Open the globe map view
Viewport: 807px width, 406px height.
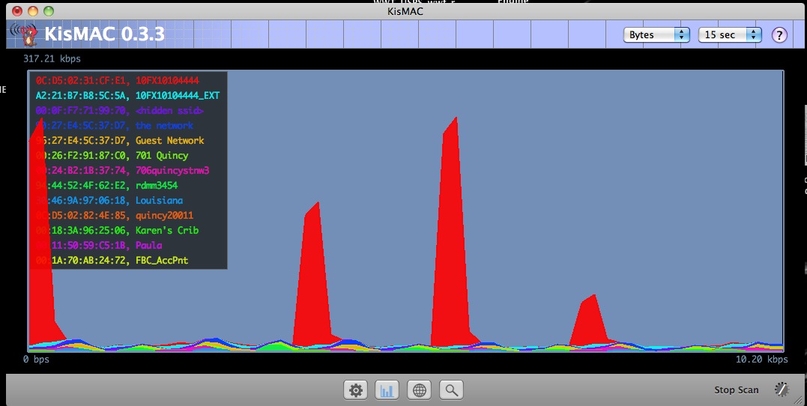(x=419, y=390)
